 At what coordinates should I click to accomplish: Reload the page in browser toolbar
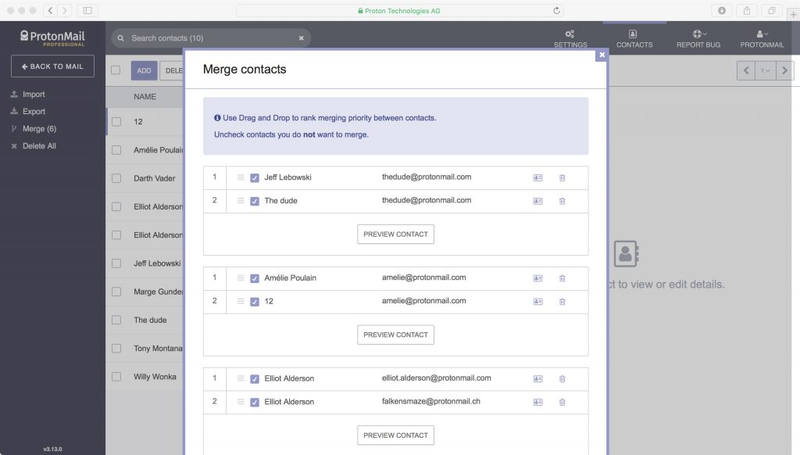coord(557,10)
